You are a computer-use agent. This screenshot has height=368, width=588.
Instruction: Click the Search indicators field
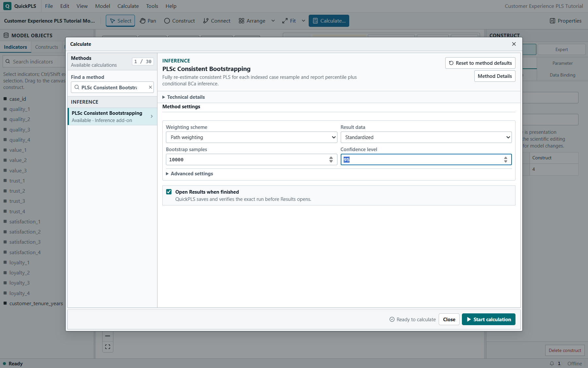click(34, 61)
